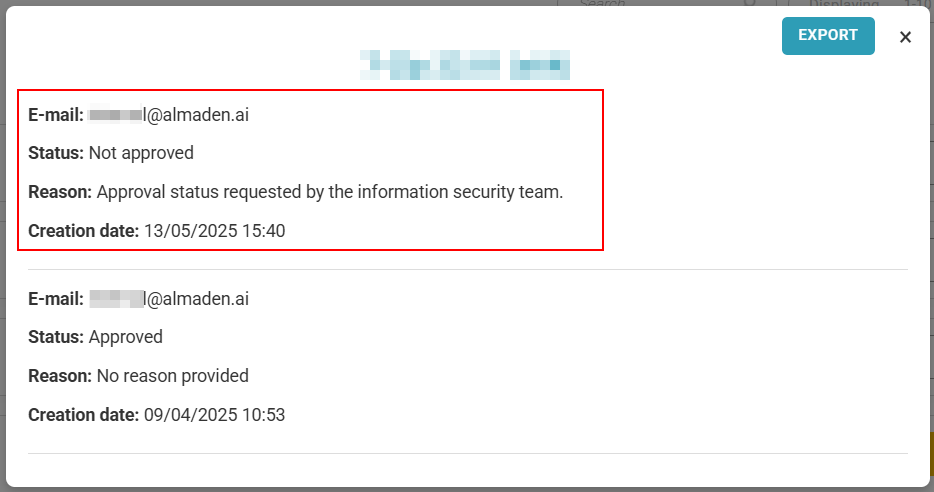The image size is (934, 492).
Task: Click the 'Approved' status text
Action: click(x=126, y=337)
